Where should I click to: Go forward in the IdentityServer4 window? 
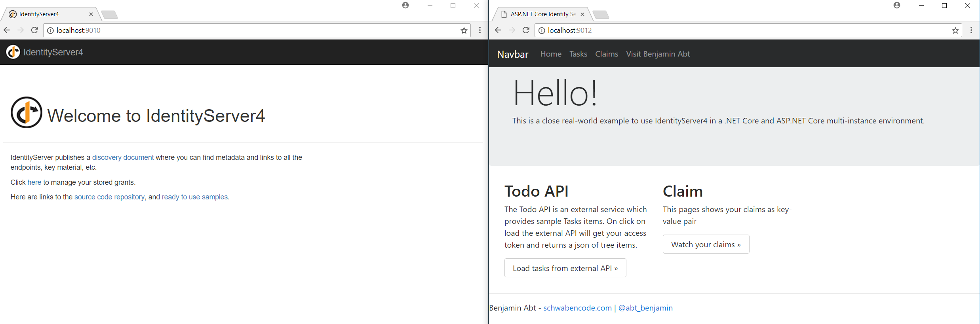[21, 30]
